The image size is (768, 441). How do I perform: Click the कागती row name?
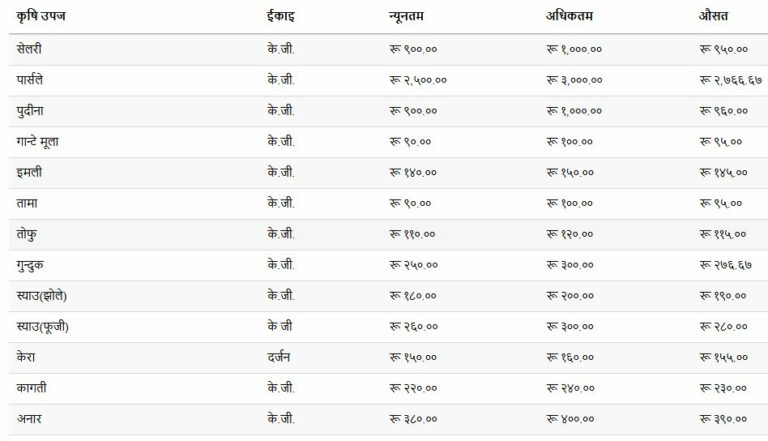[x=31, y=388]
